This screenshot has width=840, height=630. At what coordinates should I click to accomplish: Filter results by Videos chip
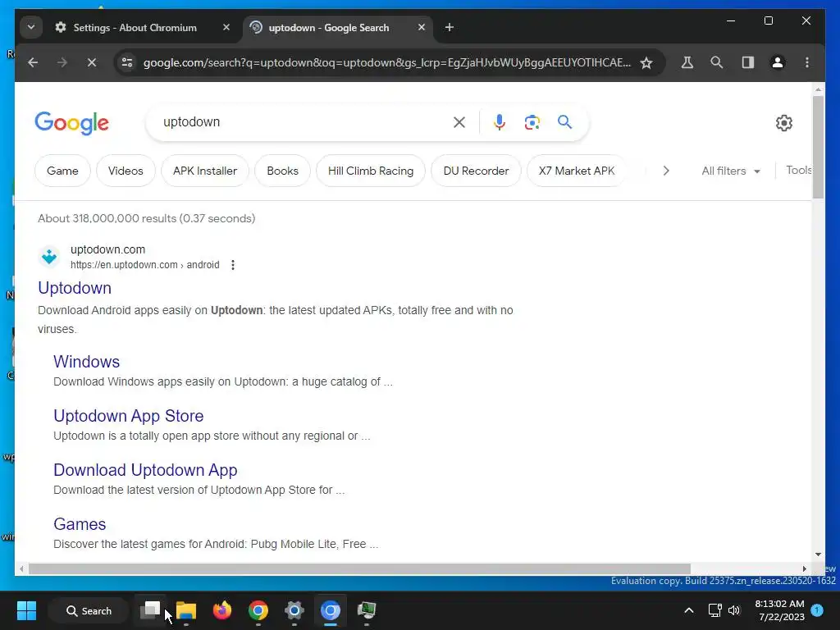coord(126,171)
